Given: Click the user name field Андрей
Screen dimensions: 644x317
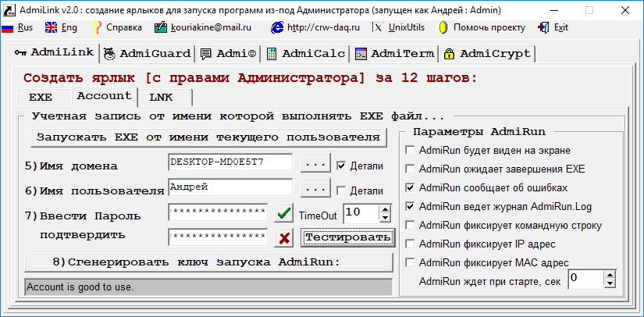Looking at the screenshot, I should point(230,187).
